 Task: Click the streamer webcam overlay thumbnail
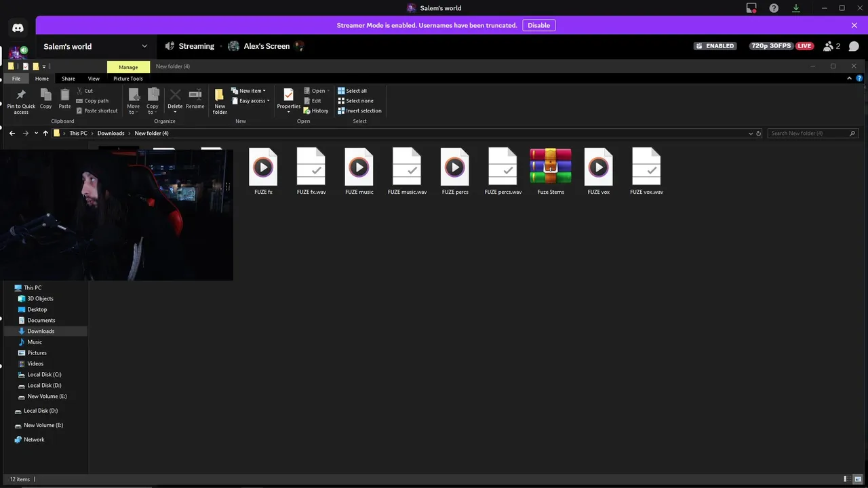pyautogui.click(x=117, y=214)
